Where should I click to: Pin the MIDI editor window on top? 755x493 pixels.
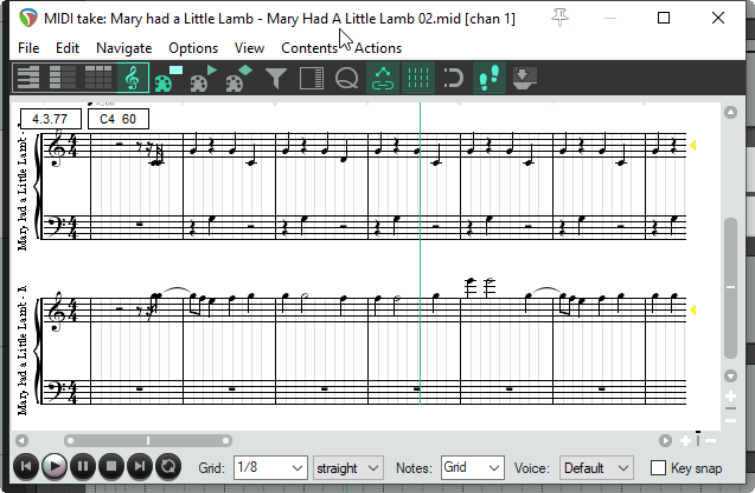[x=560, y=18]
